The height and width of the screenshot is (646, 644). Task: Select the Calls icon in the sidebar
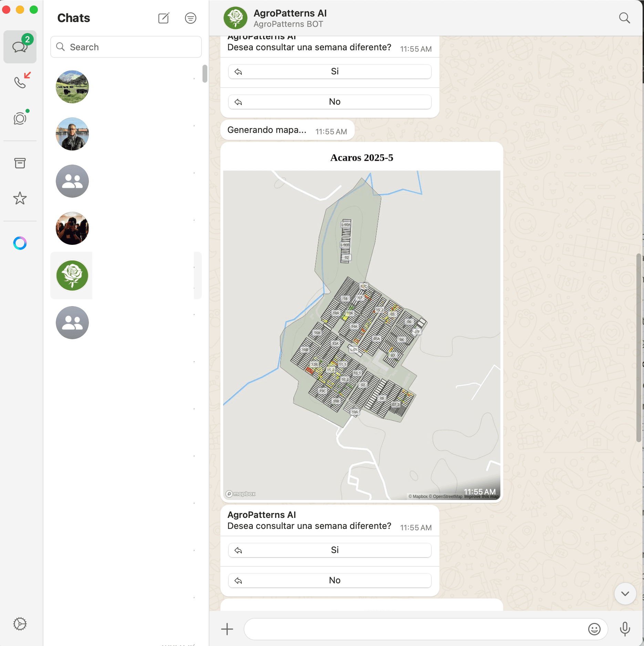point(20,82)
